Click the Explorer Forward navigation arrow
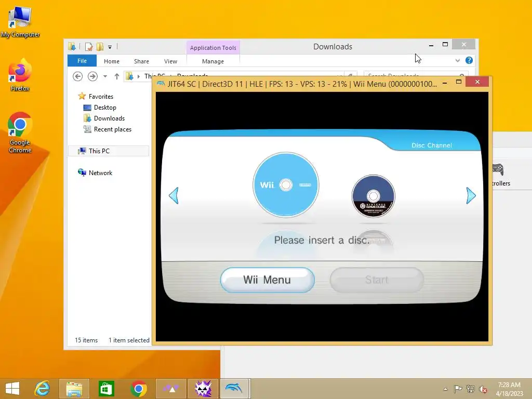This screenshot has width=532, height=399. pos(92,76)
